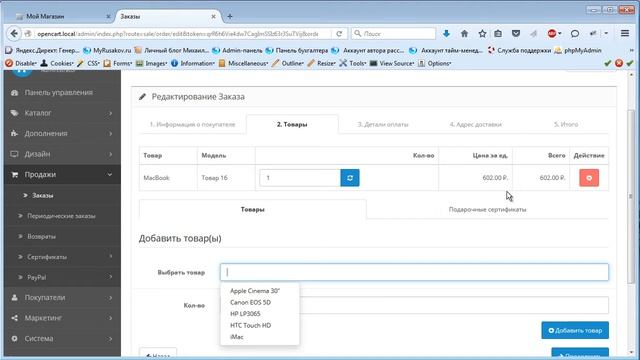Switch to the Подарочные сертификаты sub-tab

click(x=487, y=209)
